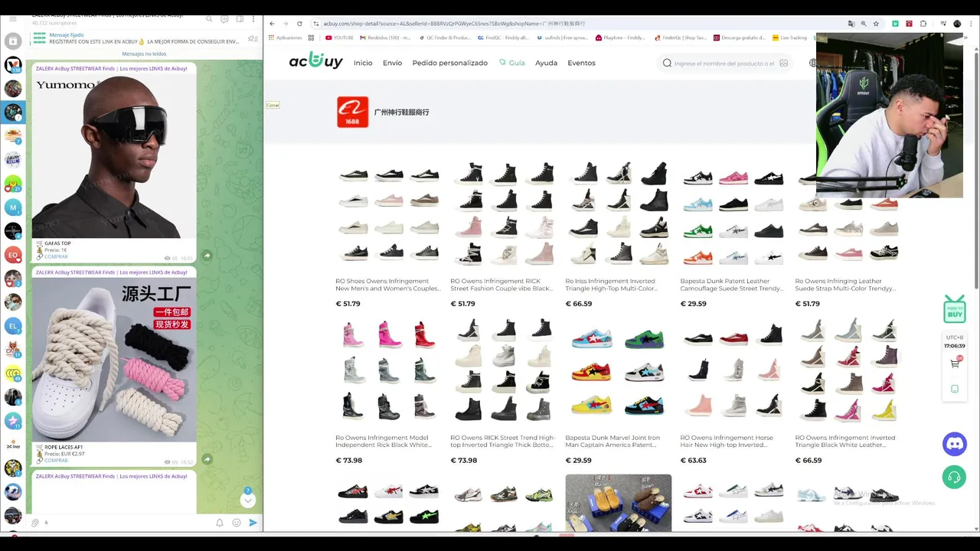Bookmark this page with star
The image size is (980, 551).
(x=876, y=24)
